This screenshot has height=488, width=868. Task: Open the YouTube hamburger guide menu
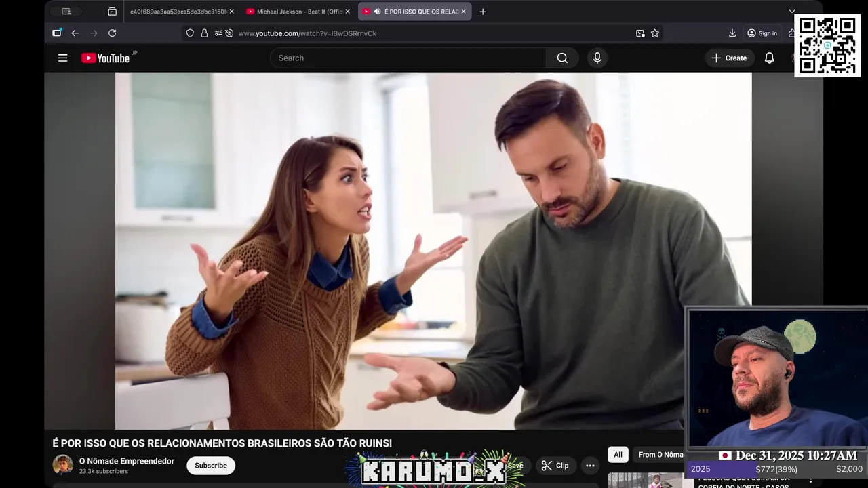click(x=63, y=58)
